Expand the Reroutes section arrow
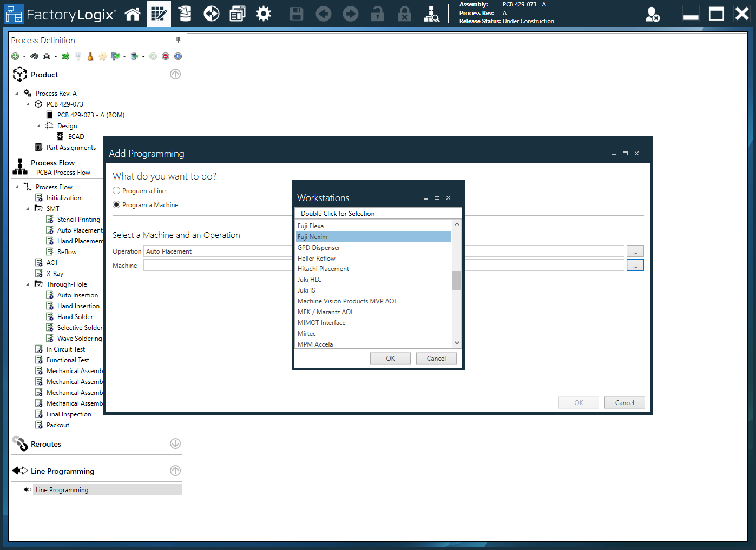Screen dimensions: 756x550 coord(175,443)
